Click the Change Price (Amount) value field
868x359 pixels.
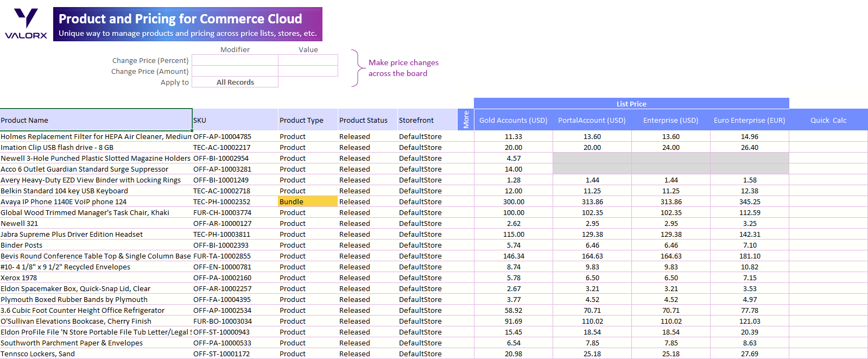point(308,71)
